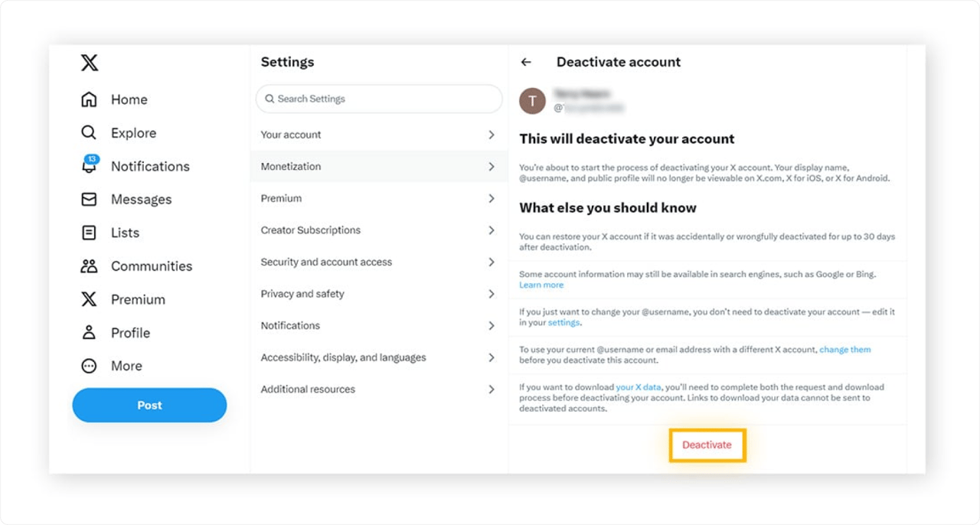
Task: Click the More circle ellipsis icon
Action: [90, 366]
